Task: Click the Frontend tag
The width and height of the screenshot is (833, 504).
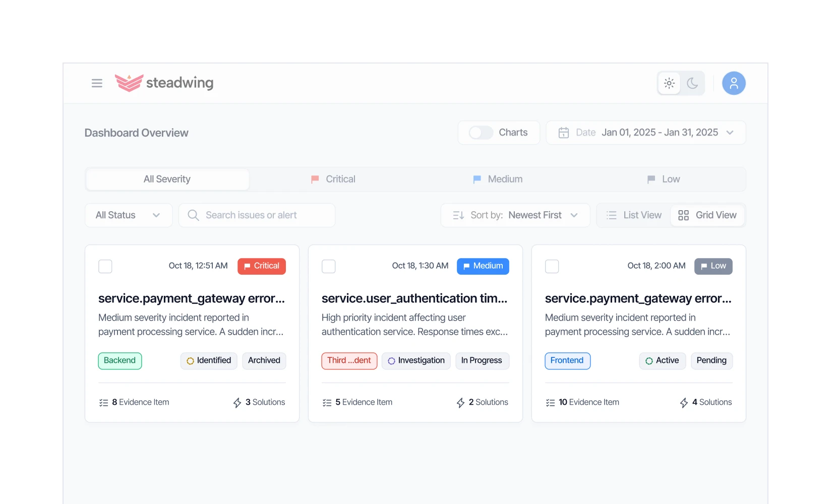Action: click(x=568, y=361)
